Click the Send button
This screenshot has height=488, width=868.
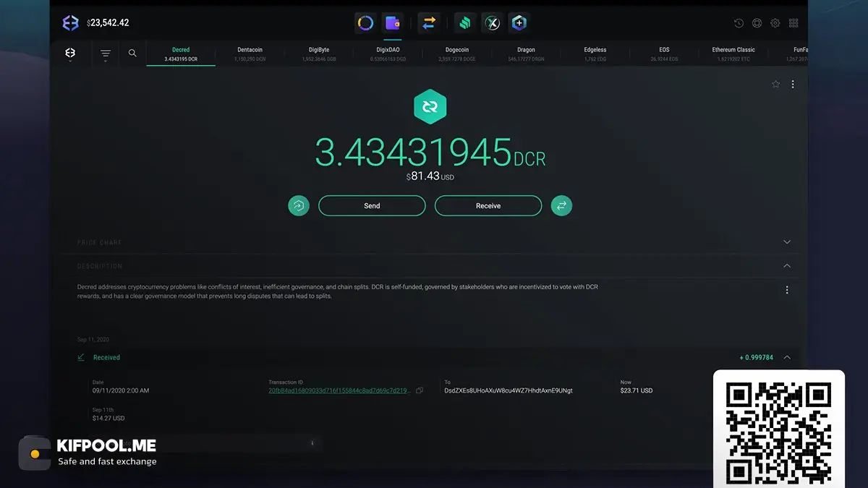click(x=372, y=205)
